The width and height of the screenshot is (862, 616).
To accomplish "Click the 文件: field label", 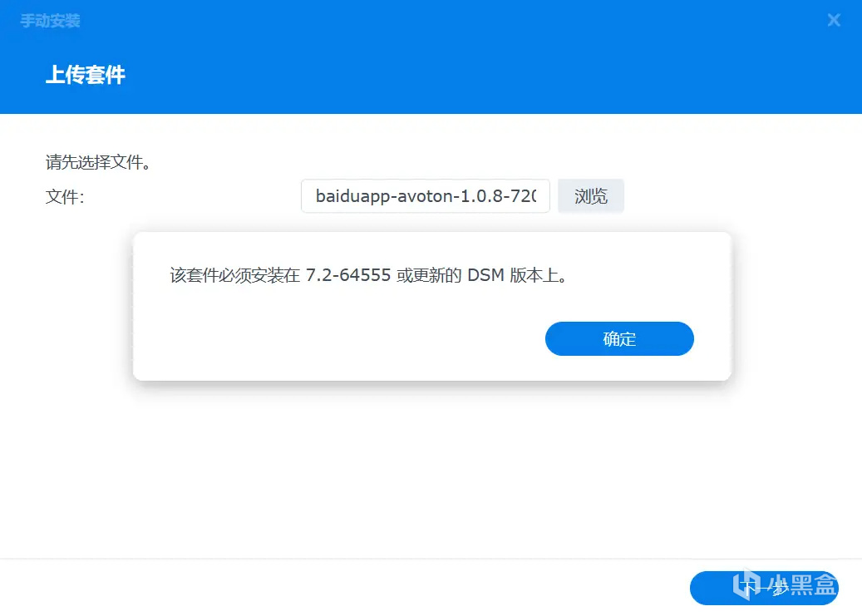I will [65, 196].
